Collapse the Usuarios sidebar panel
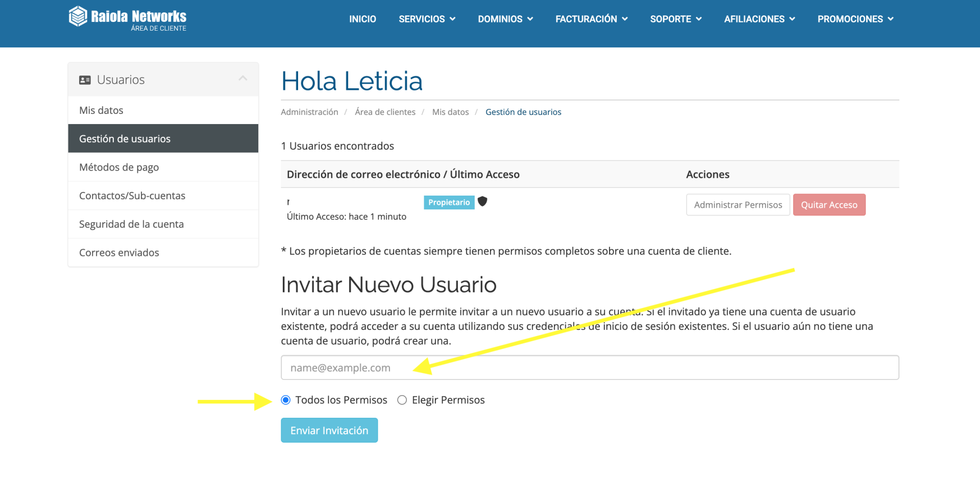 [243, 79]
